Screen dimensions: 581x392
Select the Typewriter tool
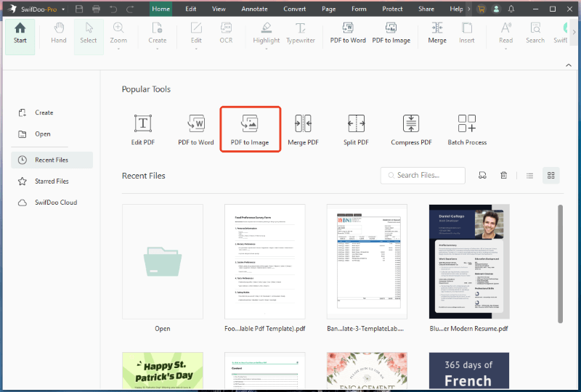pyautogui.click(x=301, y=33)
